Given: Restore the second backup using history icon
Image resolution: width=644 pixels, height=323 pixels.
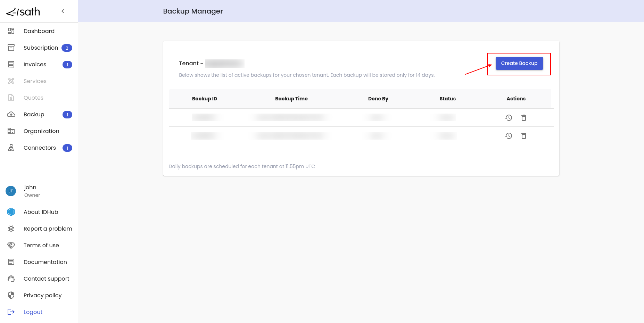Looking at the screenshot, I should click(x=509, y=136).
